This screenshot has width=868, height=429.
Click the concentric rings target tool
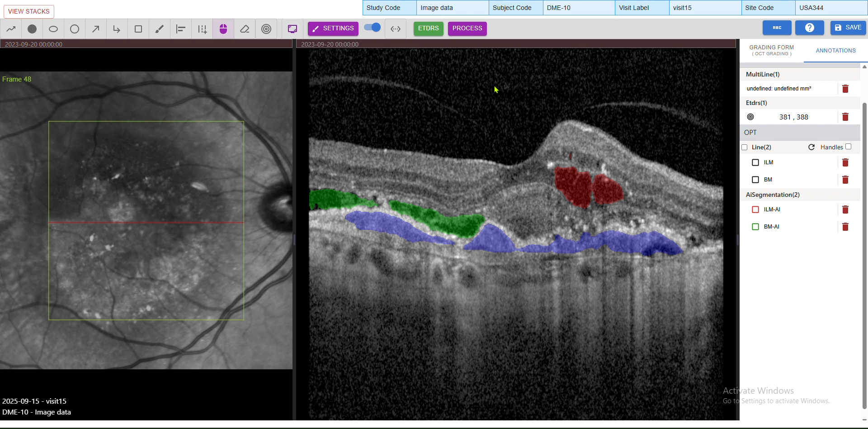point(266,29)
